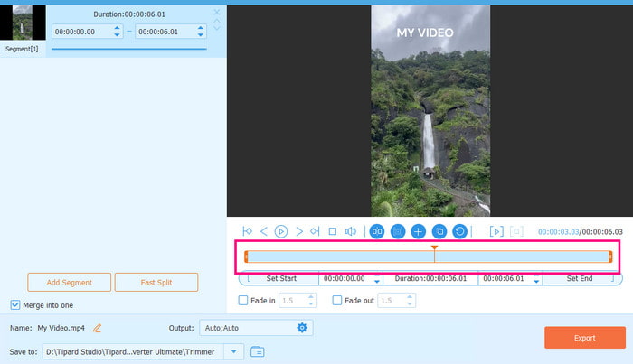The height and width of the screenshot is (364, 633).
Task: Step back one frame
Action: click(x=264, y=231)
